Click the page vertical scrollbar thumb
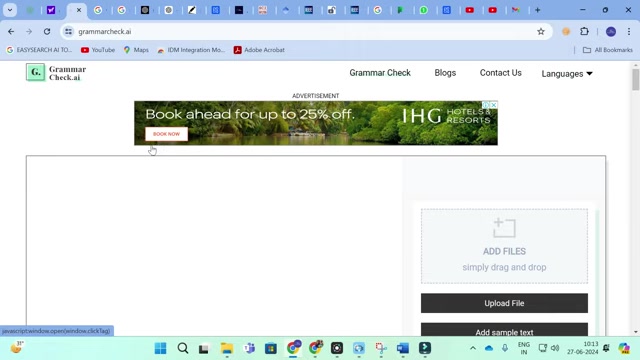The height and width of the screenshot is (360, 640). pyautogui.click(x=636, y=80)
